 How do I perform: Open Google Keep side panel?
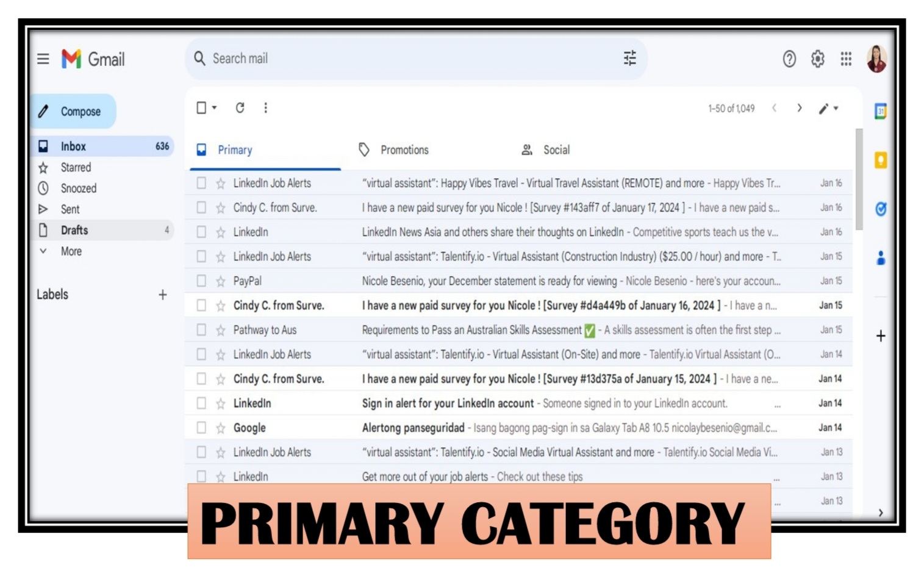881,160
